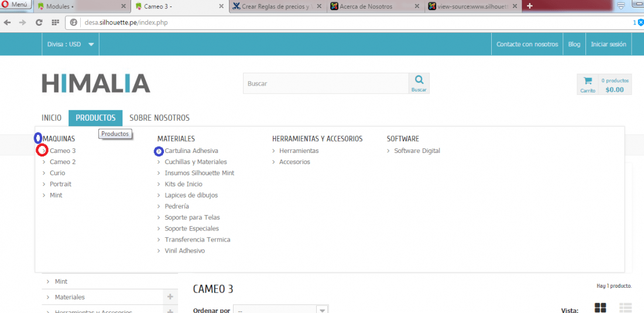Open the Opera Menú button
The image size is (644, 313).
16,5
